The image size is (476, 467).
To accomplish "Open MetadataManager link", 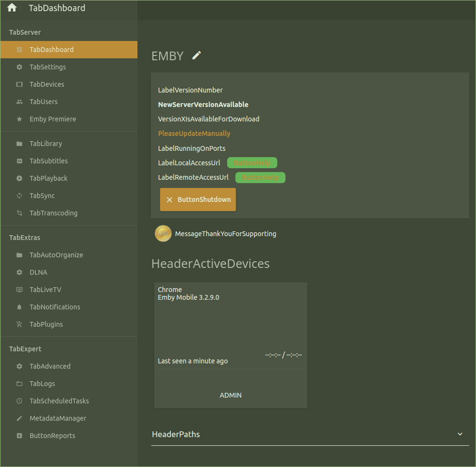I will pyautogui.click(x=69, y=418).
